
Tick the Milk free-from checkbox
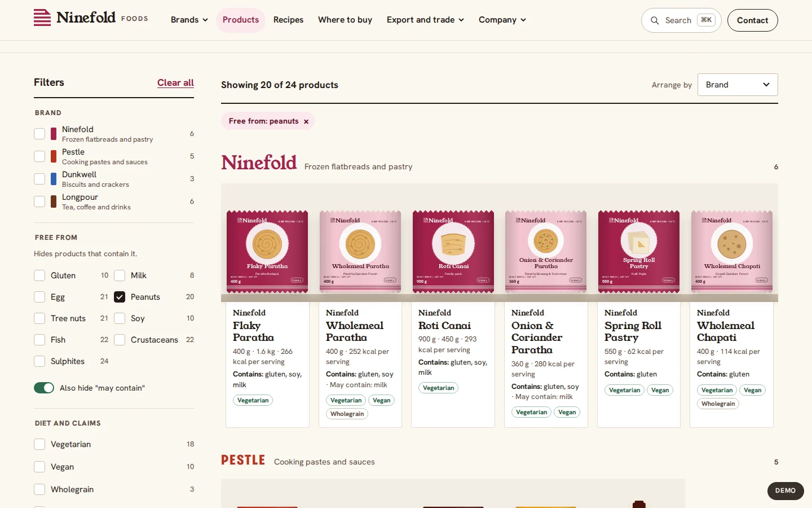click(x=120, y=275)
